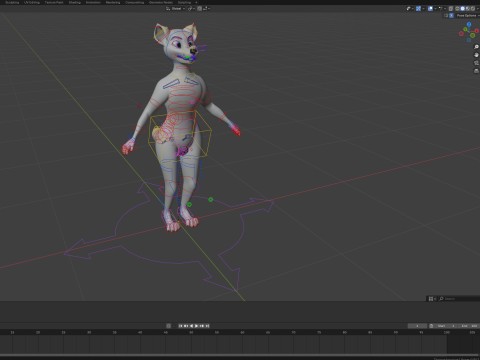This screenshot has width=480, height=360.
Task: Toggle auto keying record button
Action: click(168, 326)
